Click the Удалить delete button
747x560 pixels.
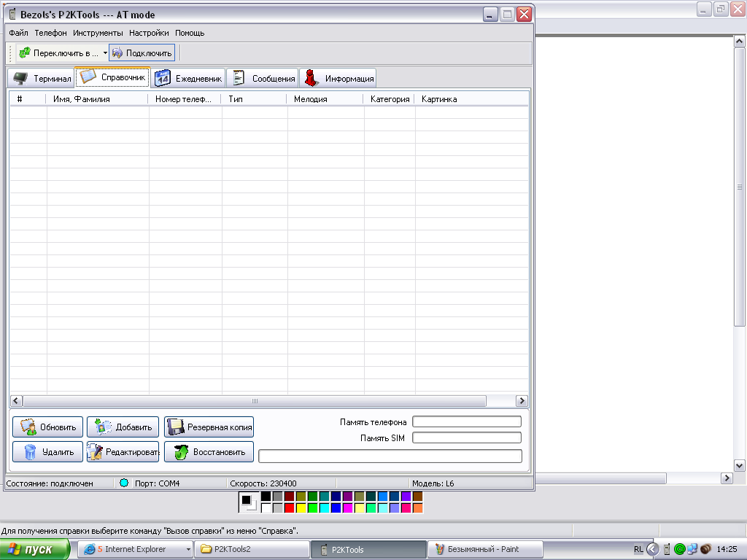(47, 452)
